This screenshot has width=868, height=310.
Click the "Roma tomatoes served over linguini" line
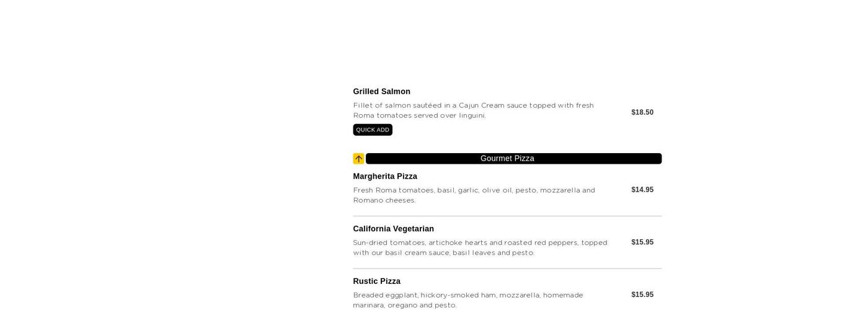(419, 115)
